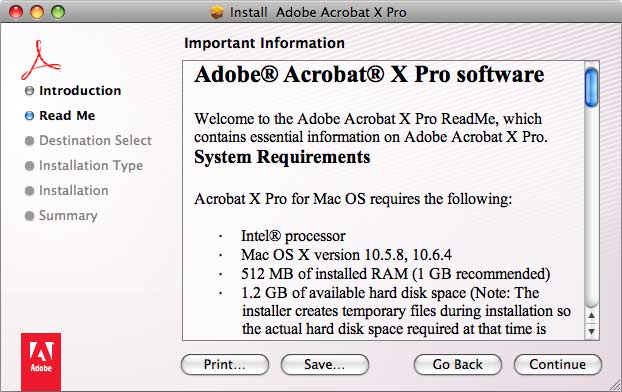The width and height of the screenshot is (622, 392).
Task: Minimize the installer window
Action: coord(37,12)
